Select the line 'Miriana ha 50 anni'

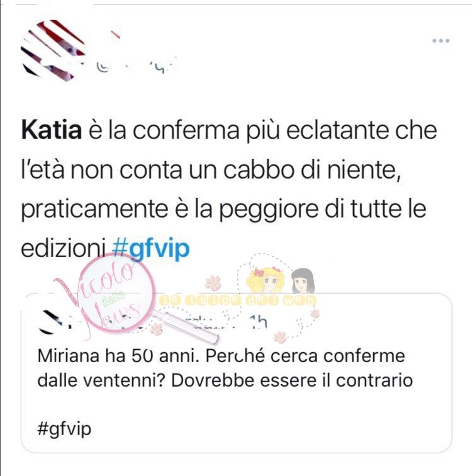[x=118, y=355]
